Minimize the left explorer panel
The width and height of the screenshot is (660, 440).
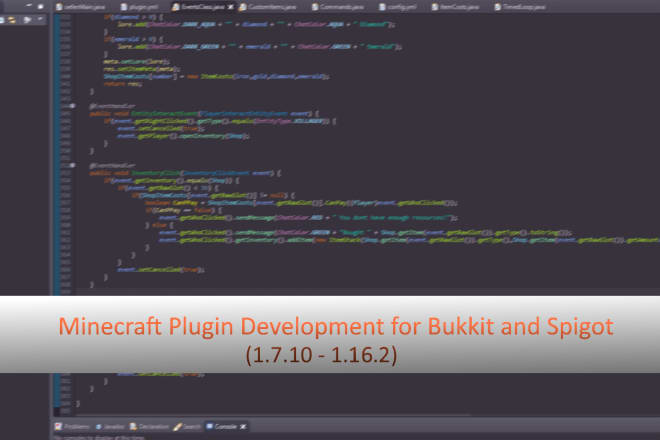29,5
